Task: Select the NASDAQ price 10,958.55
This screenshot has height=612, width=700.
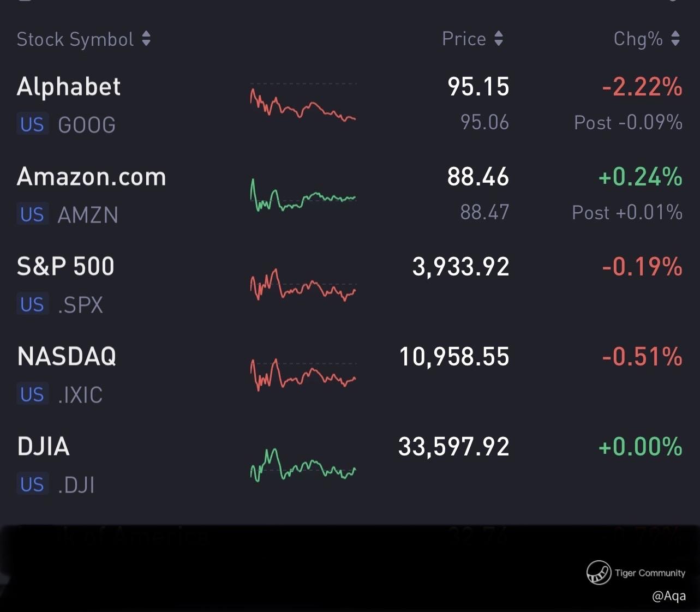Action: click(x=454, y=357)
